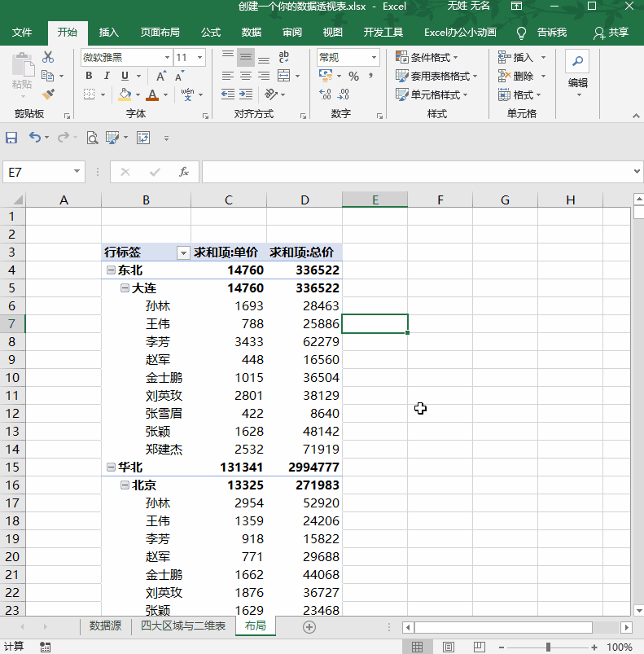Move the zoom slider handle
This screenshot has height=654, width=644.
coord(548,647)
